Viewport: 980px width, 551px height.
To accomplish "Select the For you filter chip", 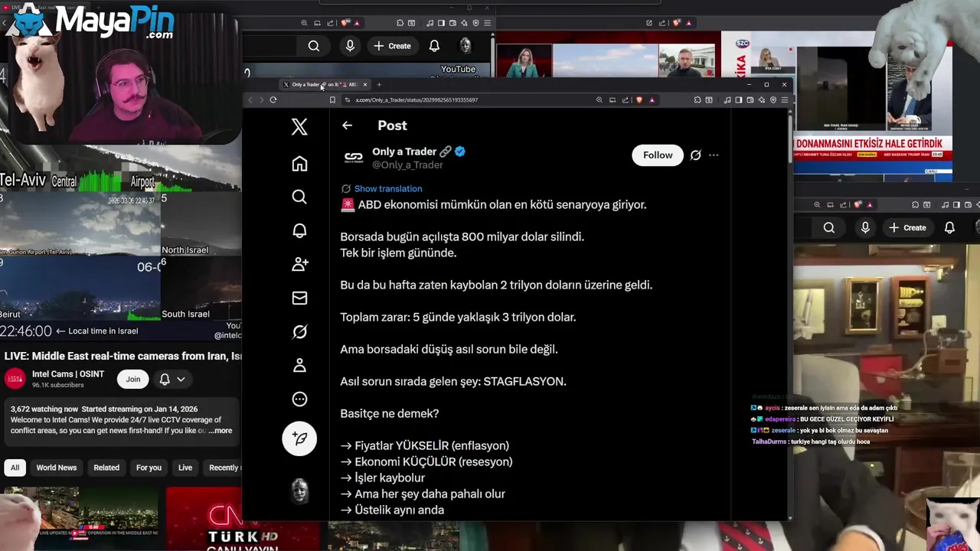I will pos(149,468).
